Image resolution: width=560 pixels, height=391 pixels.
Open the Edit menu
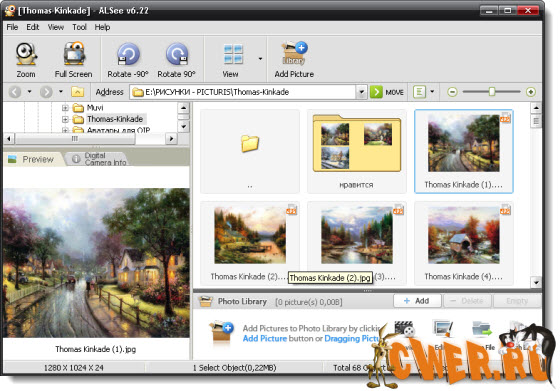(32, 27)
